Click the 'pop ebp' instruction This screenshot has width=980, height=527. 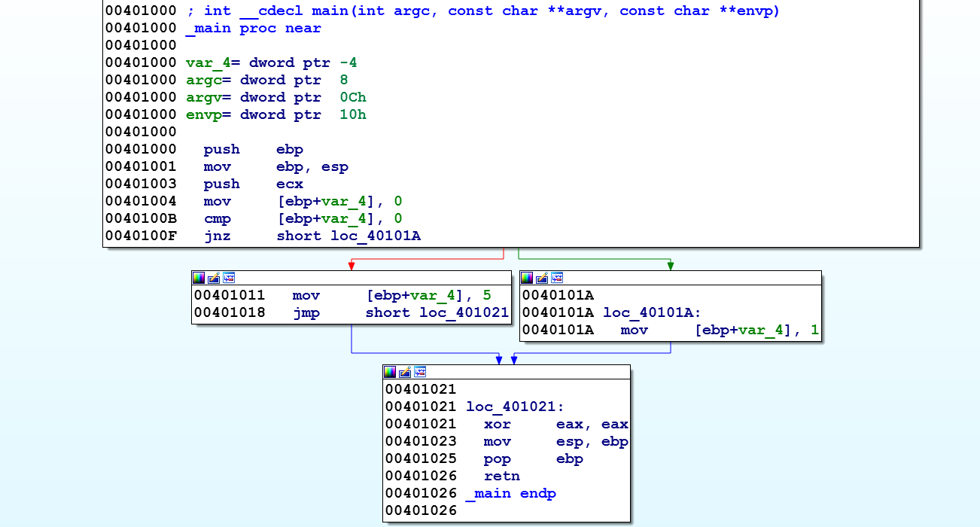534,459
